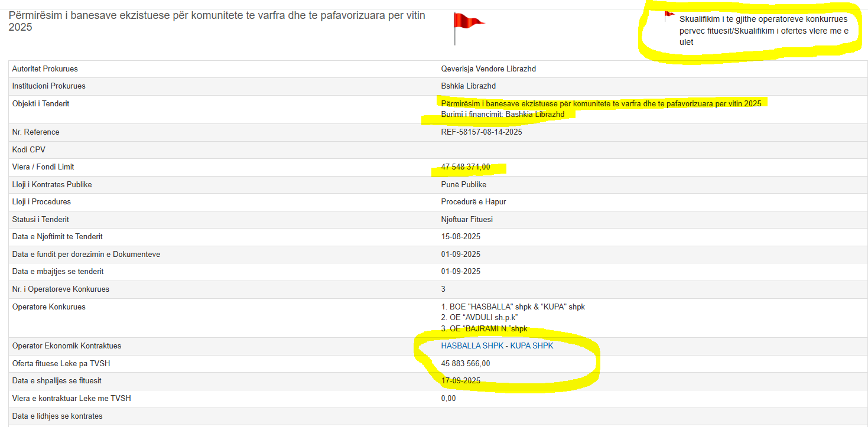868x427 pixels.
Task: Click Qeverisja Vendore Librazhd authority value
Action: (x=488, y=69)
